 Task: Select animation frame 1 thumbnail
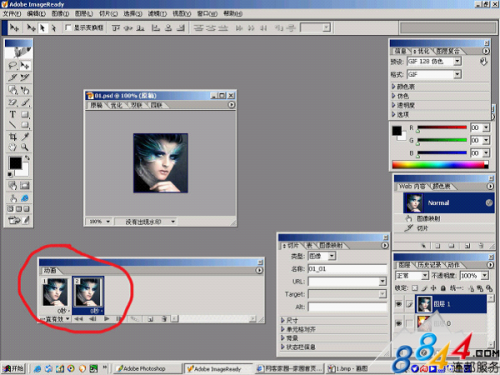click(55, 292)
